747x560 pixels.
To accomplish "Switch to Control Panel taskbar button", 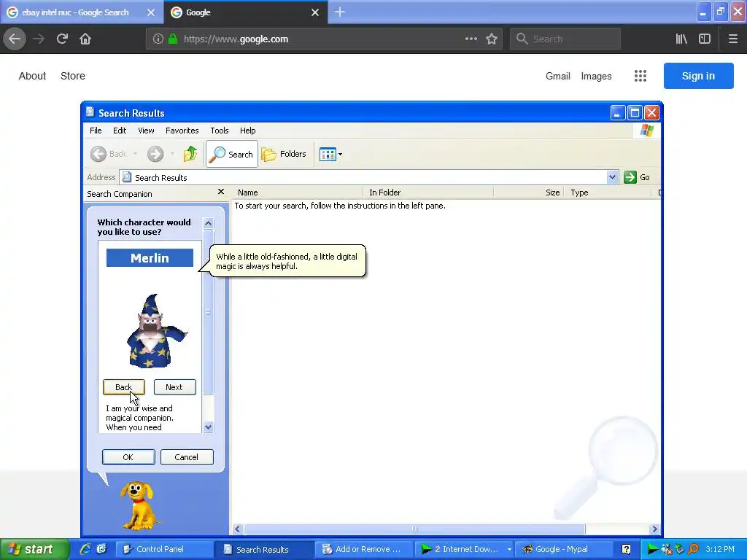I will coord(165,549).
